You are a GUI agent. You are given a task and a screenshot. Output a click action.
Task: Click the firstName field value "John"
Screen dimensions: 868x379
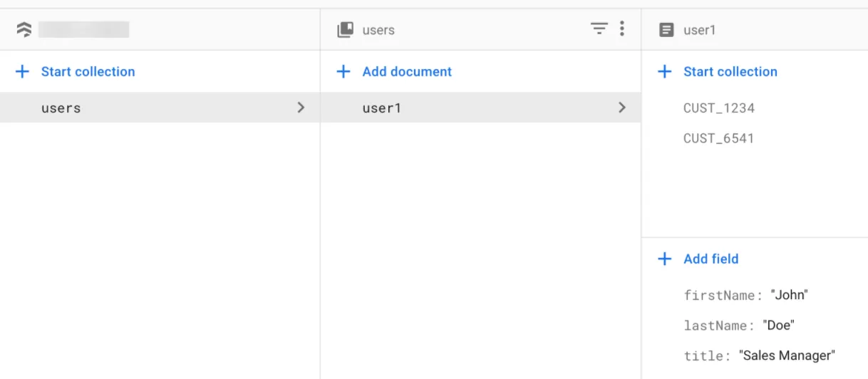pos(789,295)
